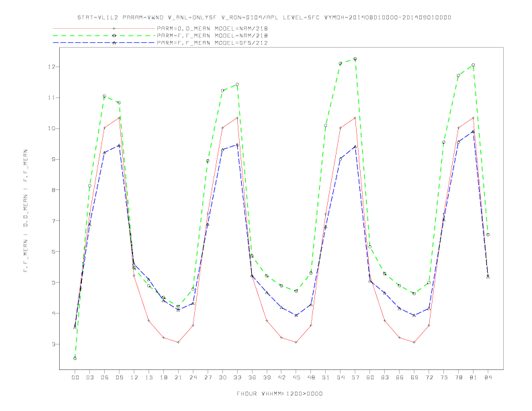Select legend entry PARM=F.F_MEAN MODEL=GFS/212
Screen dimensions: 532x411
tap(212, 43)
